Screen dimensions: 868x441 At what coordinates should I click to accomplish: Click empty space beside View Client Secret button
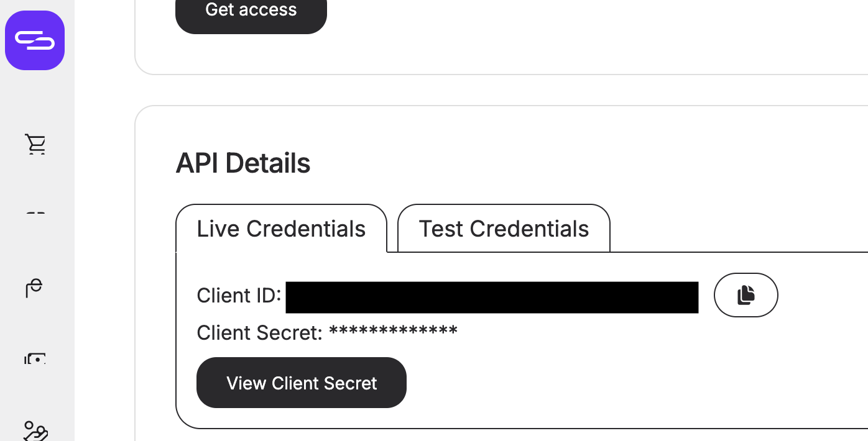point(591,383)
